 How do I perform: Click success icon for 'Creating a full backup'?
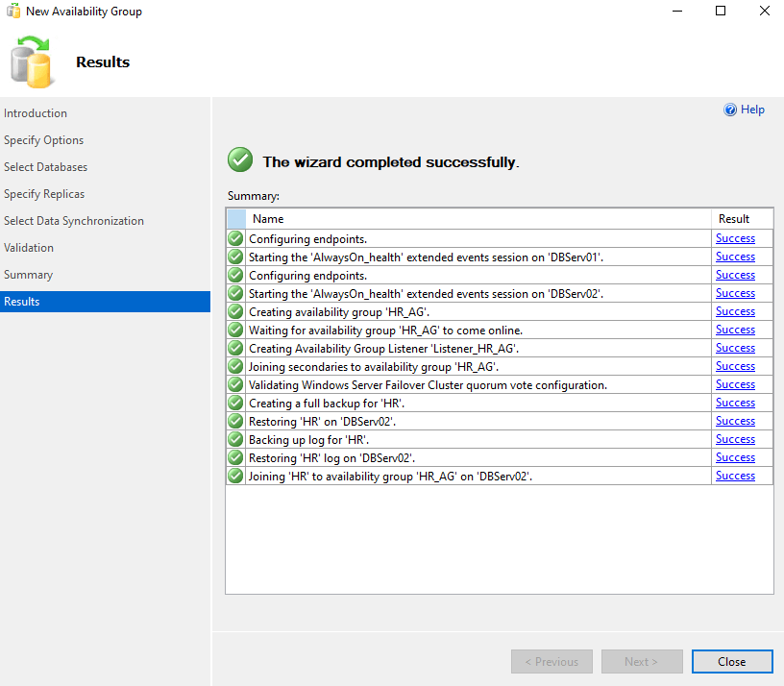(235, 403)
